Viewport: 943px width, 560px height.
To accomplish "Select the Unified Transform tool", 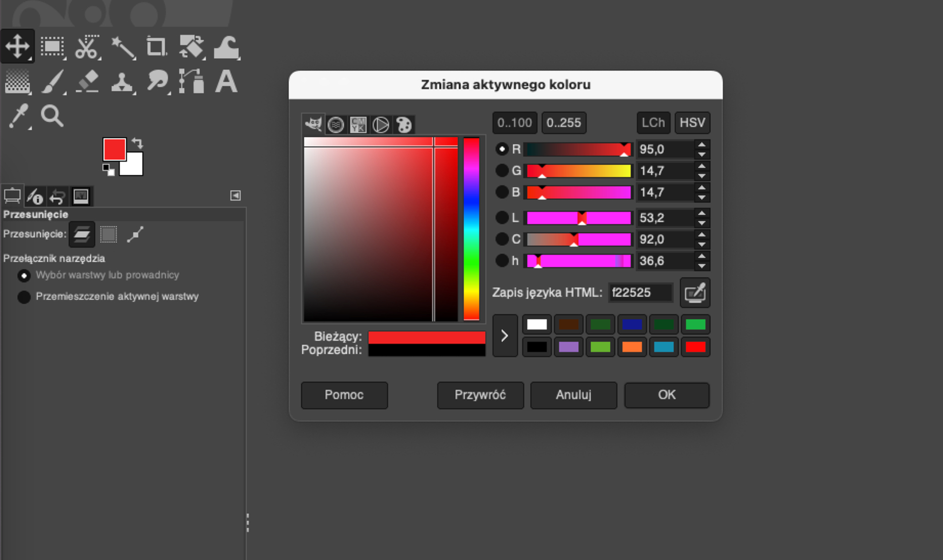I will coord(192,47).
